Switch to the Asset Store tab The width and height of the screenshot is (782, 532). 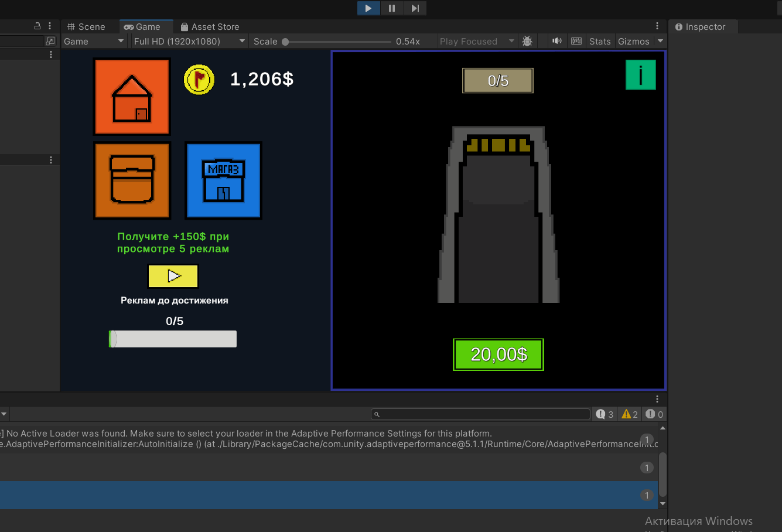210,26
